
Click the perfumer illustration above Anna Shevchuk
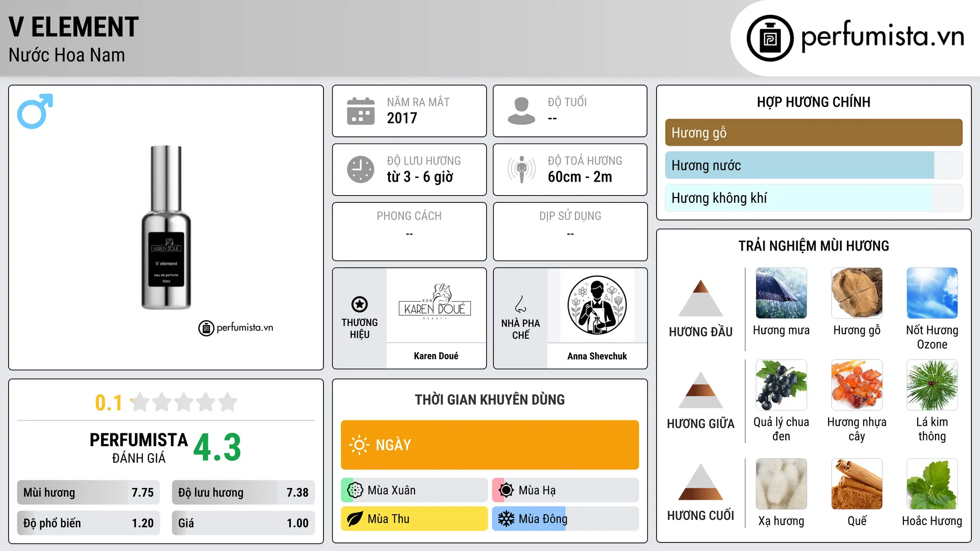pos(597,305)
